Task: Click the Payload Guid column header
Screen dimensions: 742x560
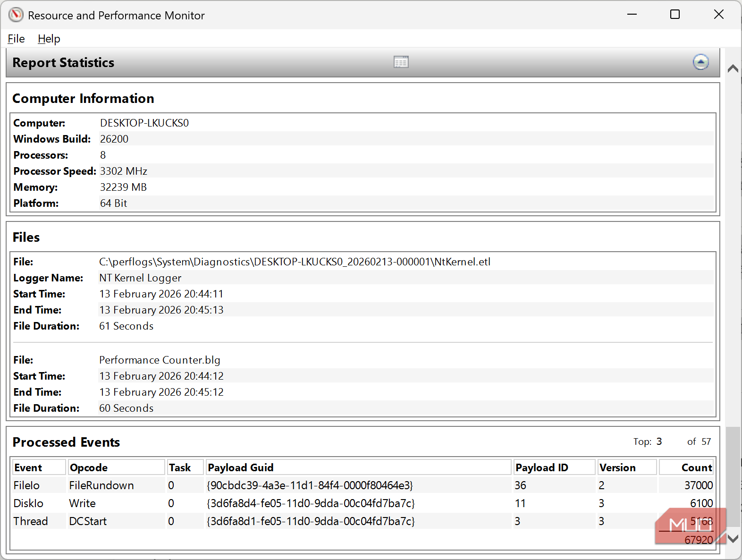Action: [358, 467]
